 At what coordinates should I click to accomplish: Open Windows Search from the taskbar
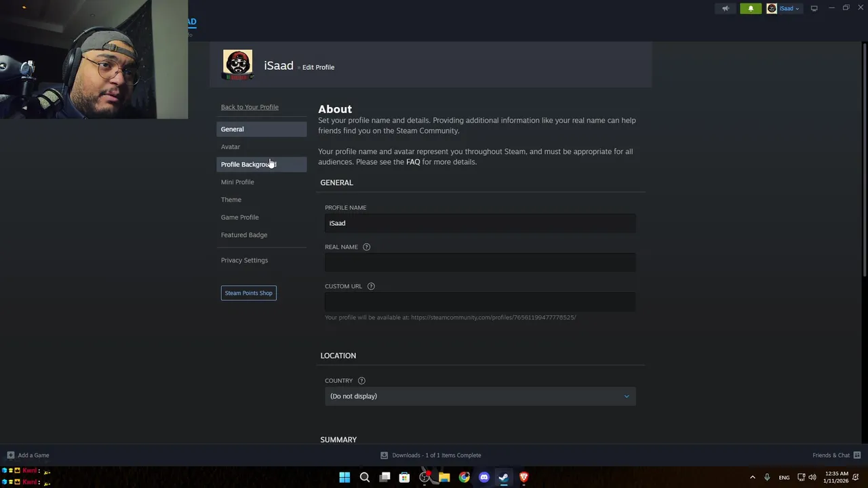click(x=364, y=477)
